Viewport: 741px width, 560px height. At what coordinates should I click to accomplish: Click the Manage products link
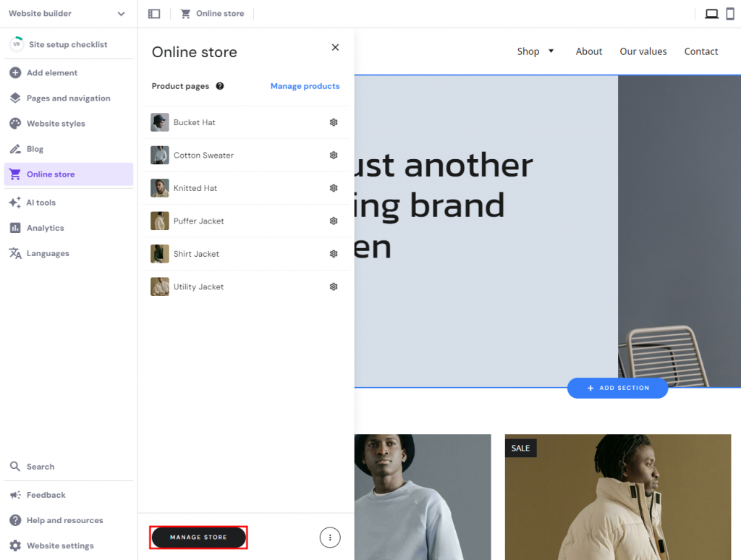305,86
